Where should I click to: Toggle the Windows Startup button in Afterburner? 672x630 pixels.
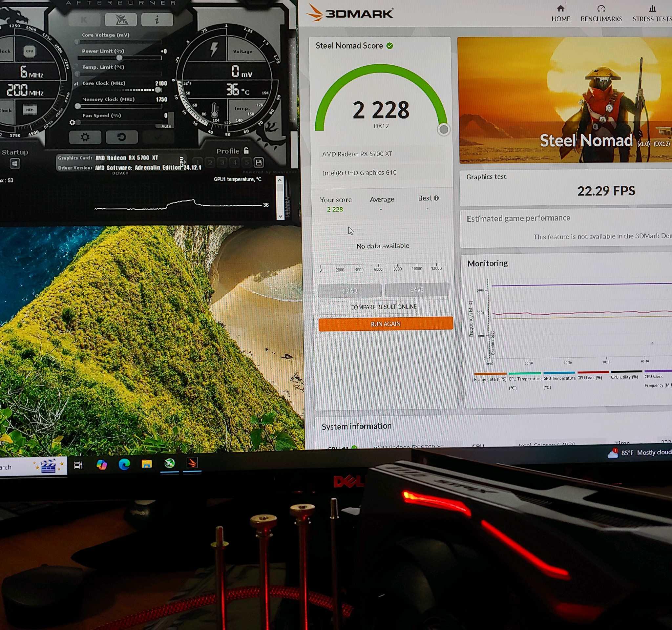[14, 164]
